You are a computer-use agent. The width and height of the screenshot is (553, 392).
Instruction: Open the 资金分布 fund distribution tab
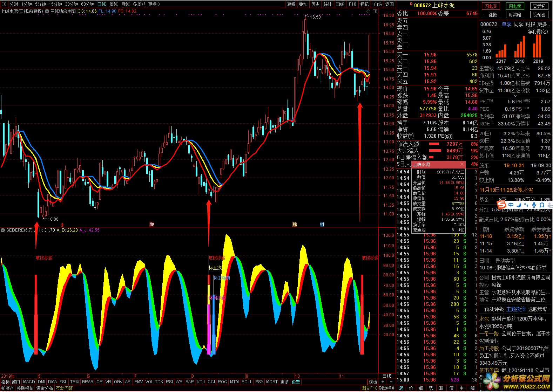pos(45,388)
